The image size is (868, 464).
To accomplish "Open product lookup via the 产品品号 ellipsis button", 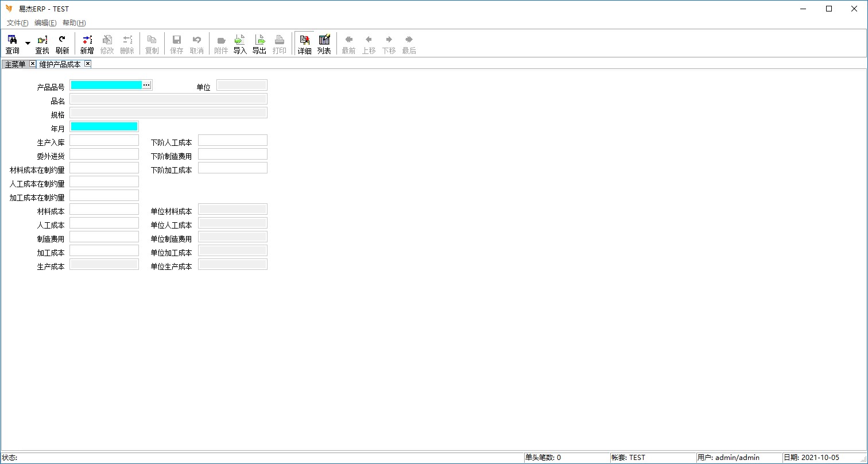I will [146, 85].
